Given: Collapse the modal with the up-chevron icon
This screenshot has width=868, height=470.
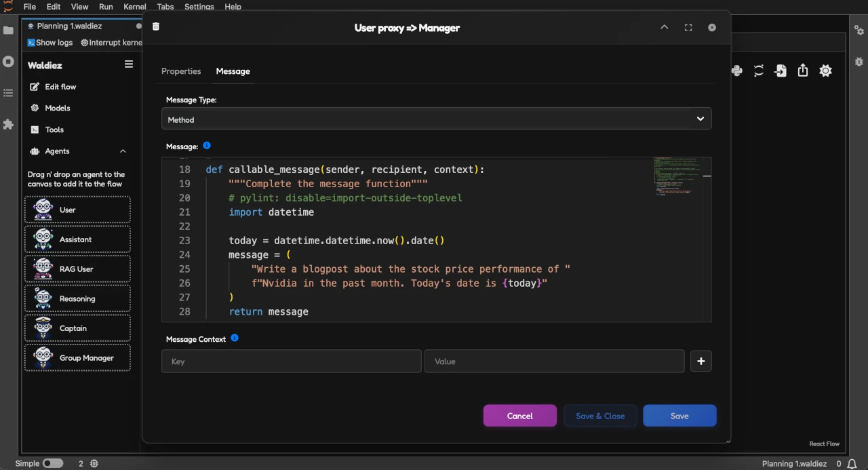Looking at the screenshot, I should (665, 27).
